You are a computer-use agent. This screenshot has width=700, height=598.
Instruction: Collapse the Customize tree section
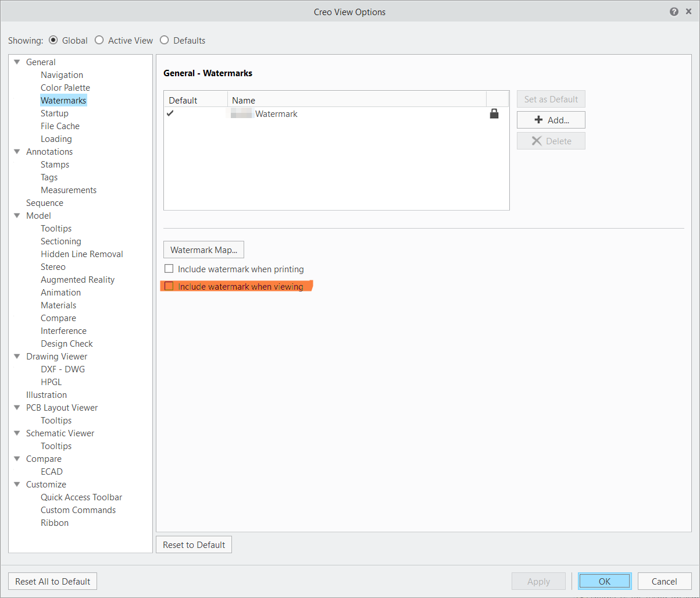(x=17, y=484)
